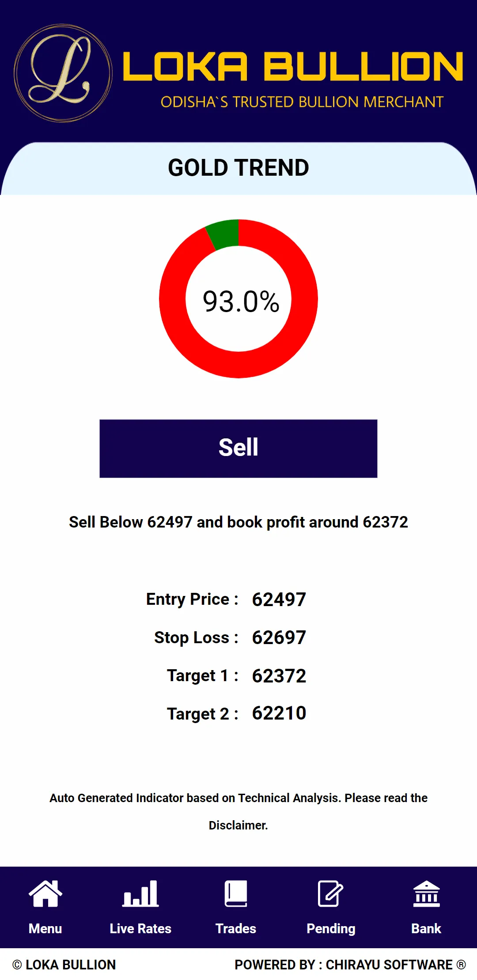
Task: Go to the Trades tab label
Action: tap(236, 928)
